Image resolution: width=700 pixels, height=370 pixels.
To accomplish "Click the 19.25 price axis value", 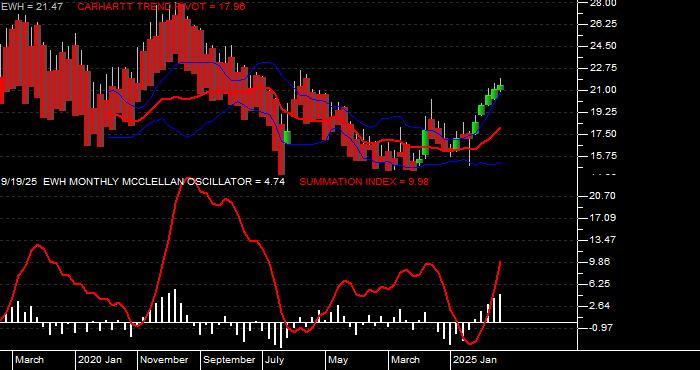I will (x=604, y=112).
